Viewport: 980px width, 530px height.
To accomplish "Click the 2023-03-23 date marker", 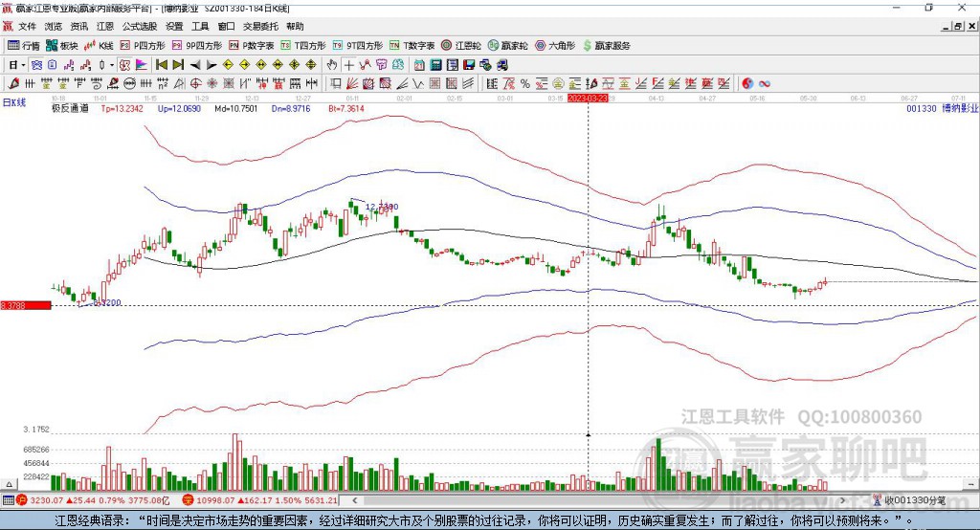I will click(588, 99).
